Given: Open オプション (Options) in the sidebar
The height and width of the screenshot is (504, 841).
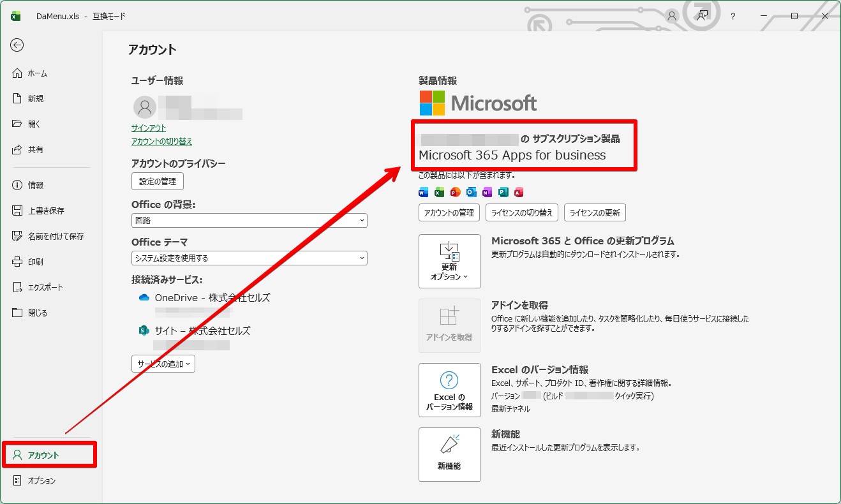Looking at the screenshot, I should click(34, 480).
